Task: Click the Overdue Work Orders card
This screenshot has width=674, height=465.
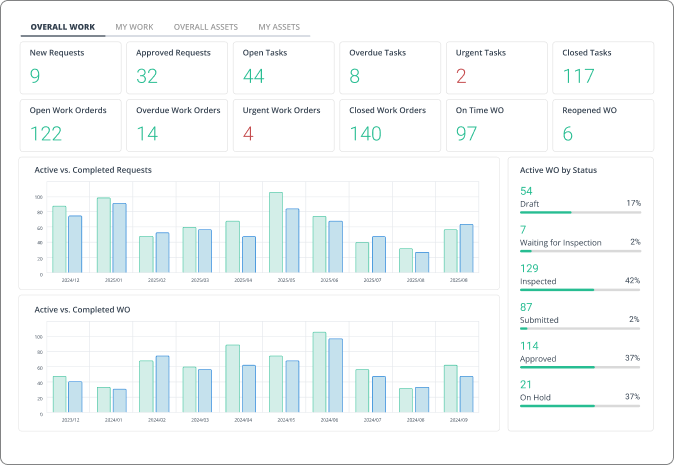Action: [x=177, y=125]
